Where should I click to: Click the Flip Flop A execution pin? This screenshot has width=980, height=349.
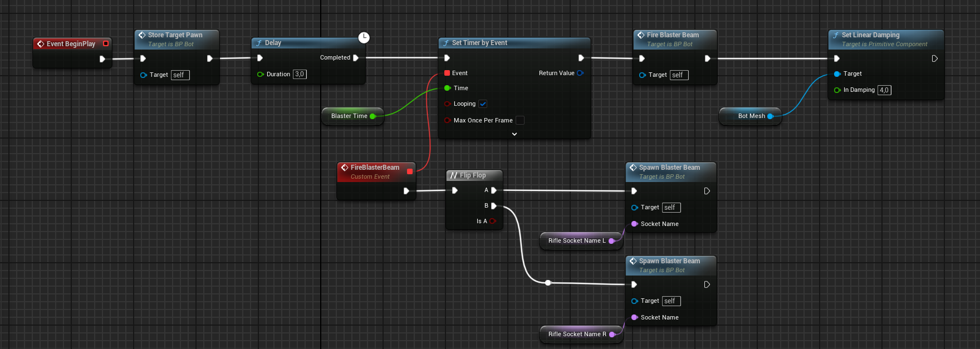(493, 190)
